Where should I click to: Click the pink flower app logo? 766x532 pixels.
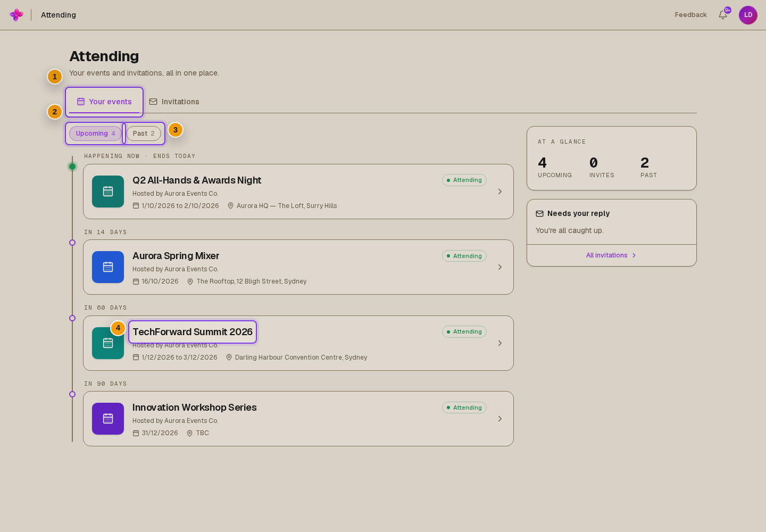click(x=16, y=15)
